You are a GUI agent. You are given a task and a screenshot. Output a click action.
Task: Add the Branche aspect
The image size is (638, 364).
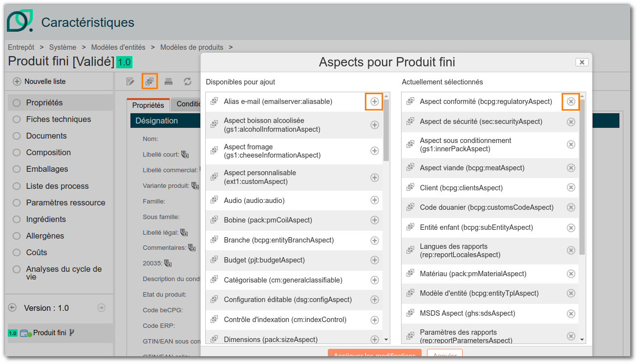tap(374, 240)
